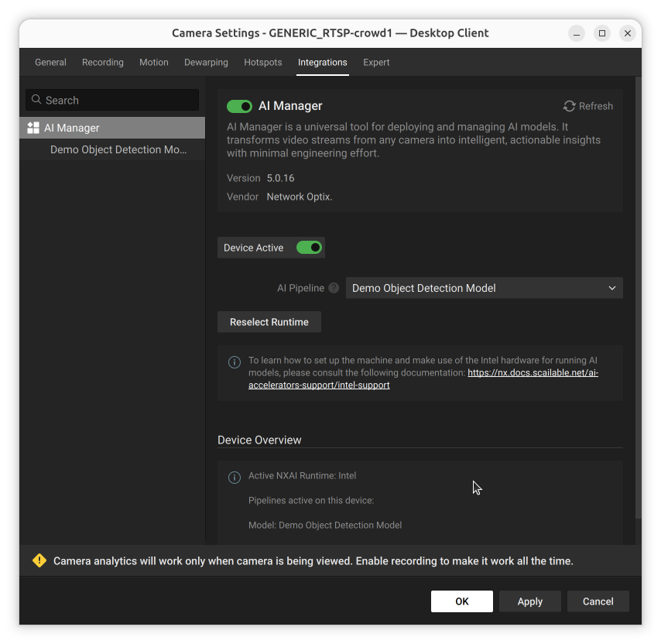Select the Integrations tab

click(x=323, y=63)
